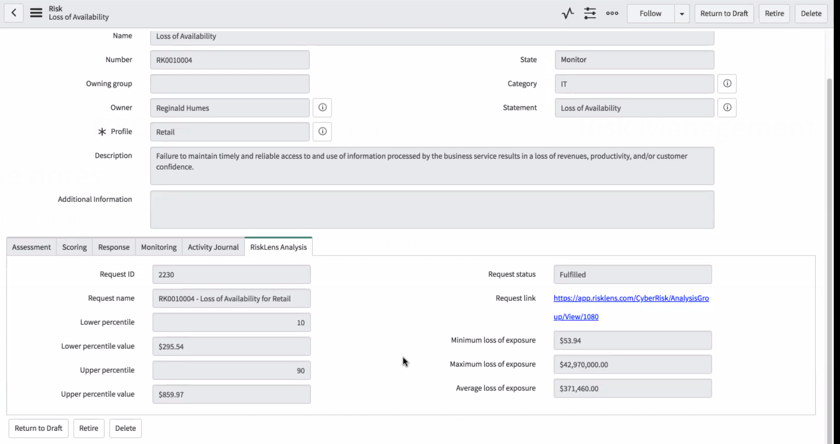Click Delete button in header
Image resolution: width=840 pixels, height=444 pixels.
click(x=811, y=13)
